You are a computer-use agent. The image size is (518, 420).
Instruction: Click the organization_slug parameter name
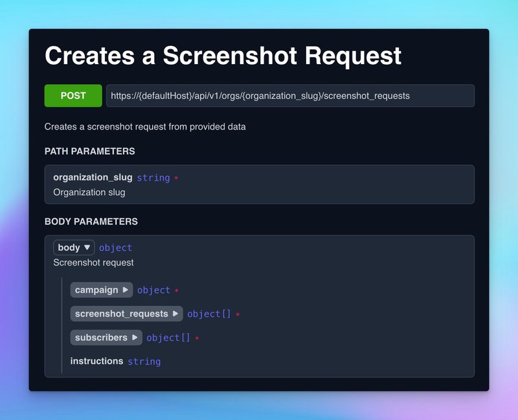[91, 177]
